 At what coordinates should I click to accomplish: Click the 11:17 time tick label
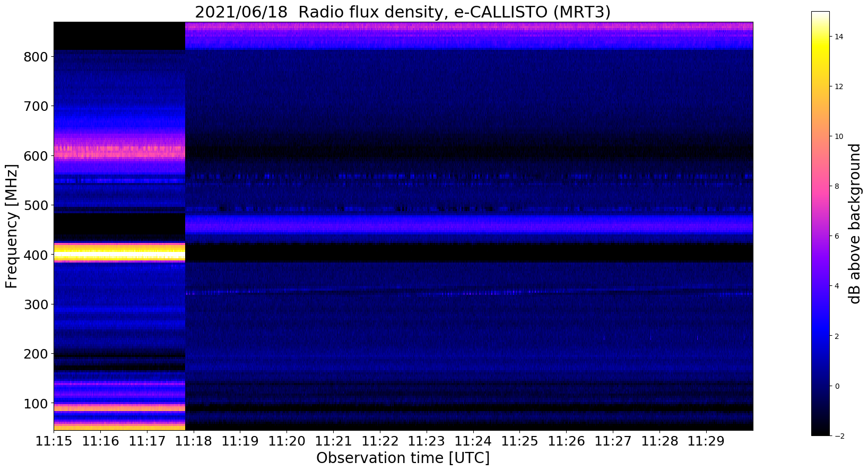tap(147, 441)
